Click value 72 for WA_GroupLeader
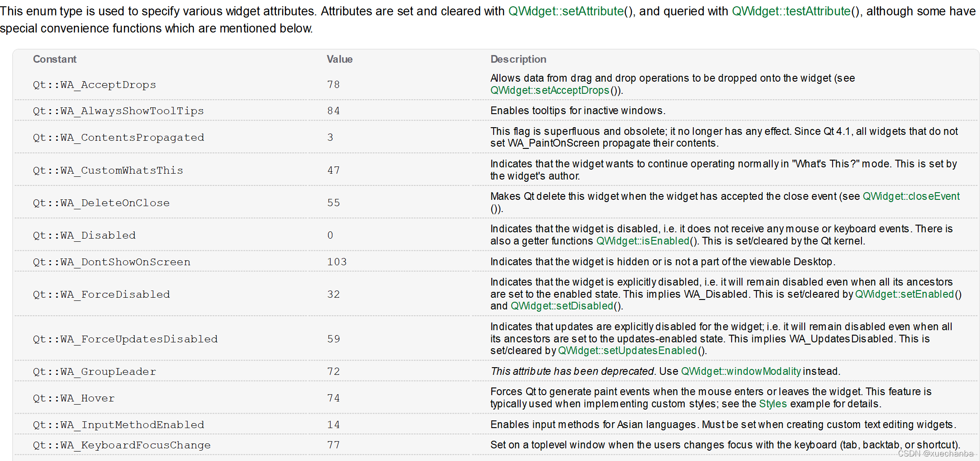The image size is (980, 461). coord(334,372)
